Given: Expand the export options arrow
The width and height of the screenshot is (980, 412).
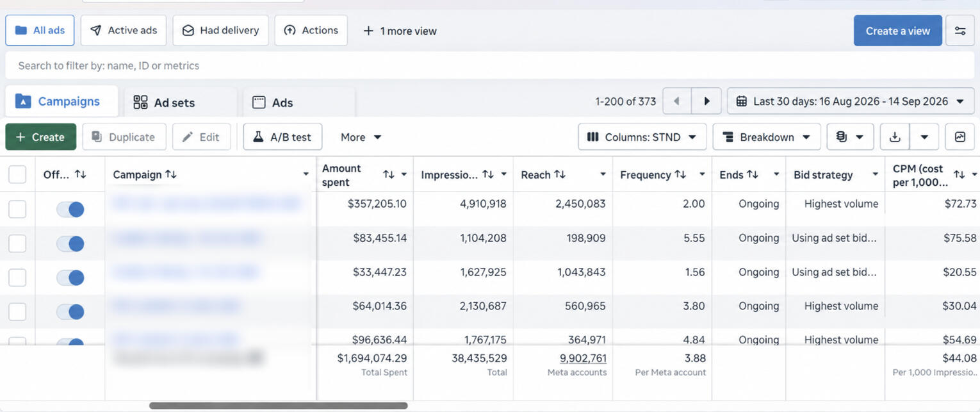Looking at the screenshot, I should tap(924, 137).
